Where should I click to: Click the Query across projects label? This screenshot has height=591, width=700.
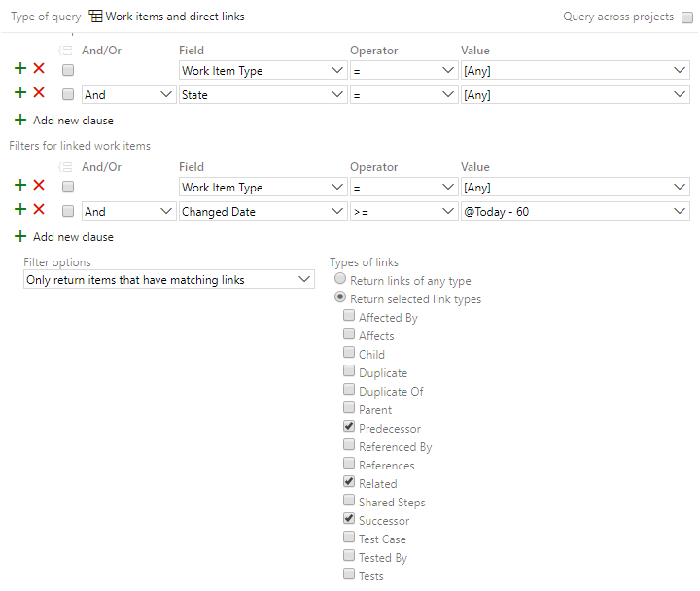pyautogui.click(x=618, y=17)
